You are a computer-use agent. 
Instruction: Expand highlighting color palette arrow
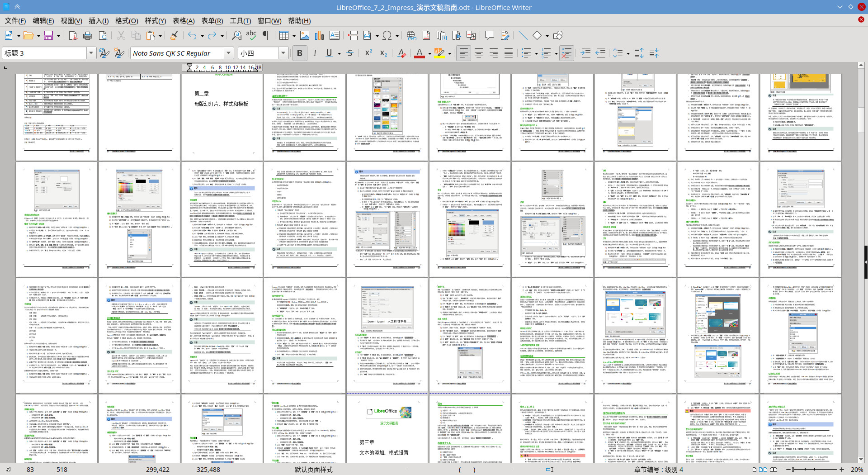pyautogui.click(x=449, y=53)
